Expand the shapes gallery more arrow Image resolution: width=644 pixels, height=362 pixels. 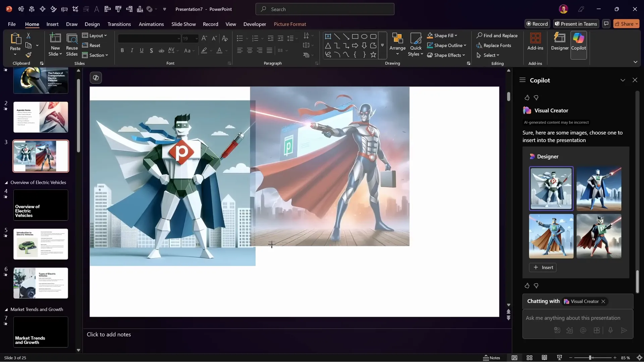pos(382,45)
